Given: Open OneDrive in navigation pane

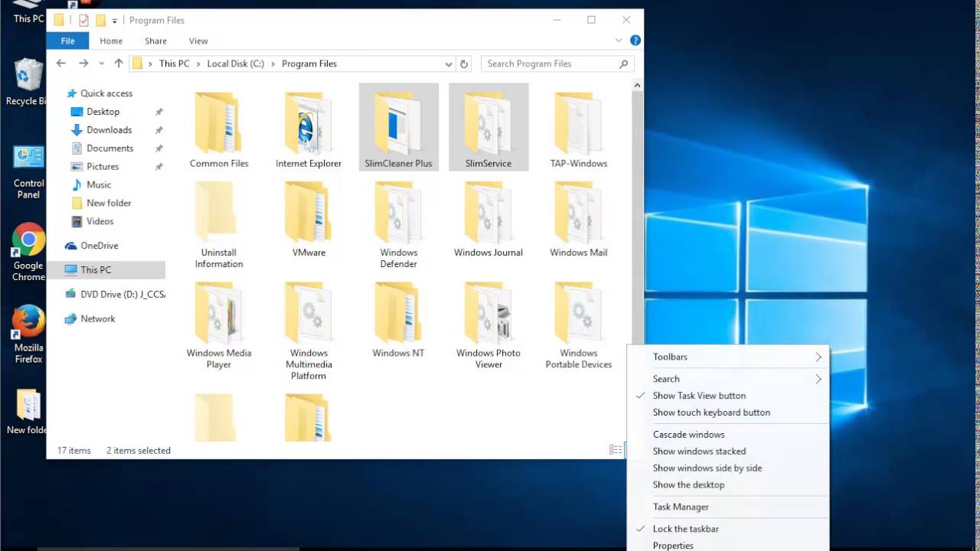Looking at the screenshot, I should (100, 246).
